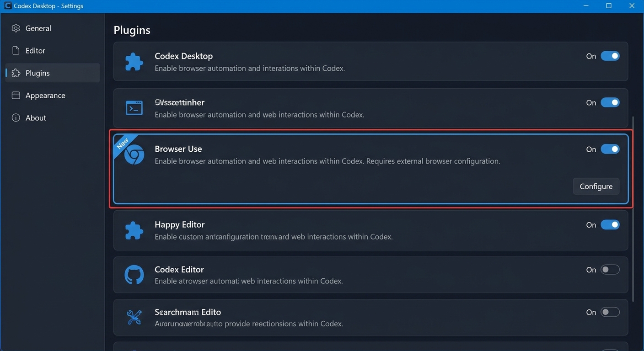Click the Codex Editor plugin title
644x351 pixels.
pyautogui.click(x=179, y=270)
